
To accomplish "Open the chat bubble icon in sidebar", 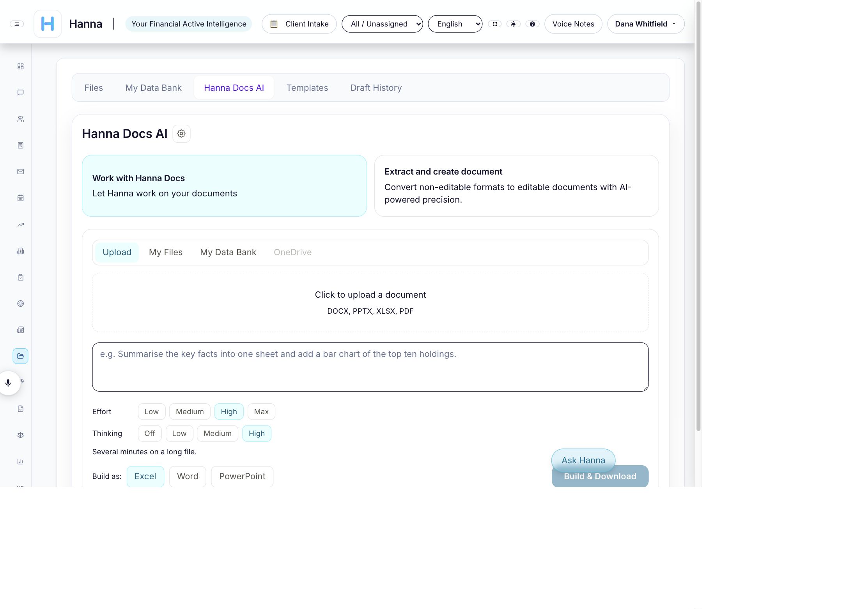I will (x=21, y=93).
